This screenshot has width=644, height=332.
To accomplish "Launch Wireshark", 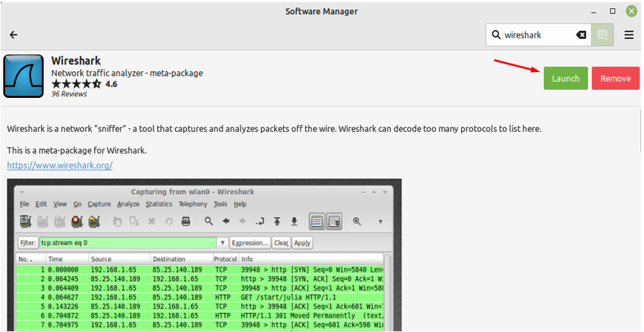I will [x=565, y=78].
